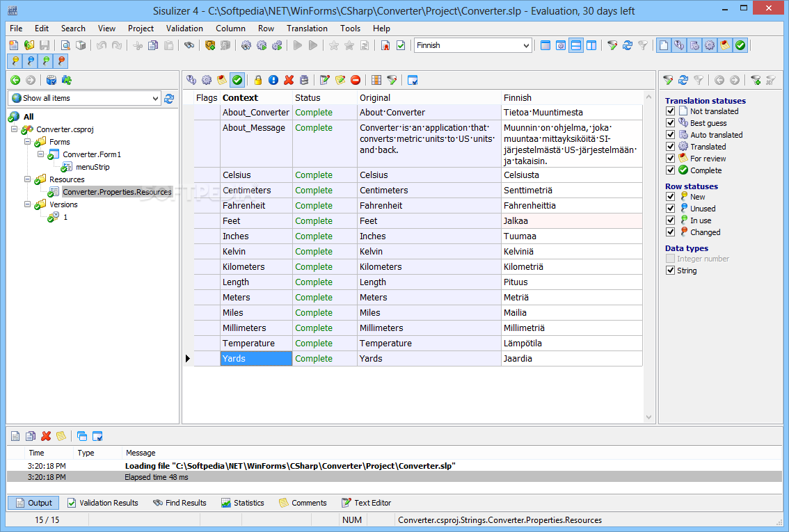The width and height of the screenshot is (789, 532).
Task: Switch to the Validation Results tab
Action: pos(103,503)
